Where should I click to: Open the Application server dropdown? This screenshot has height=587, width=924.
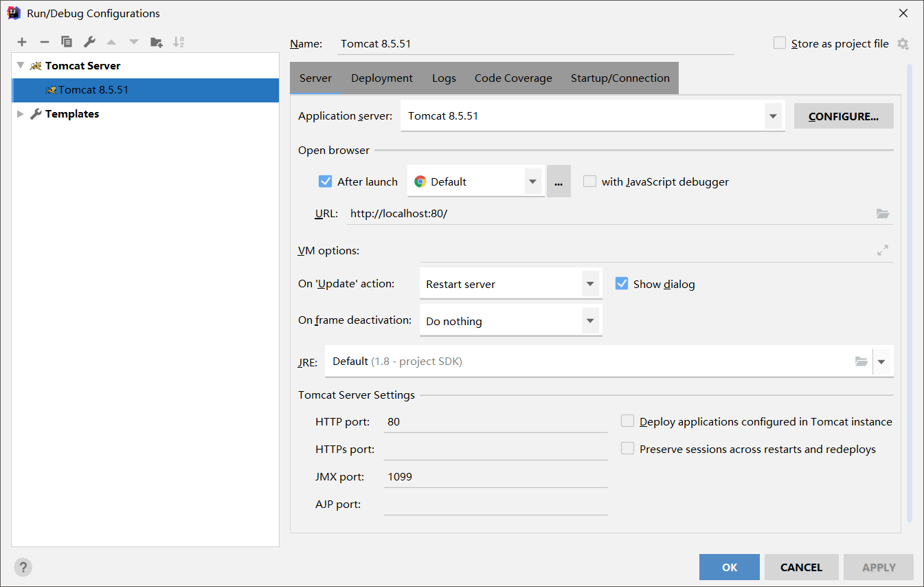(774, 116)
